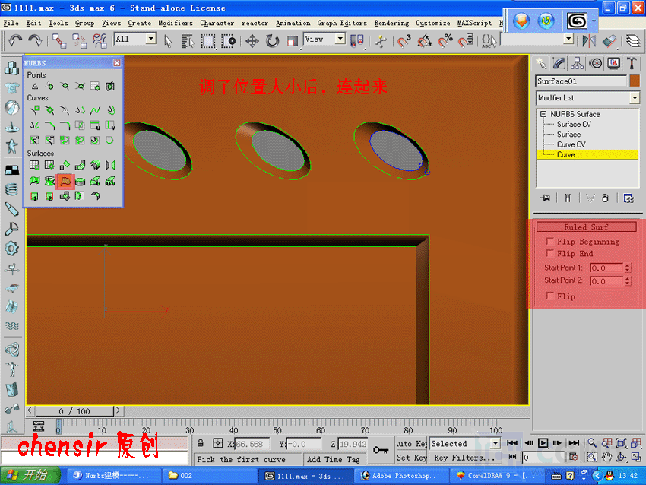Open Select by Name list tool
The image size is (646, 485).
click(x=187, y=41)
